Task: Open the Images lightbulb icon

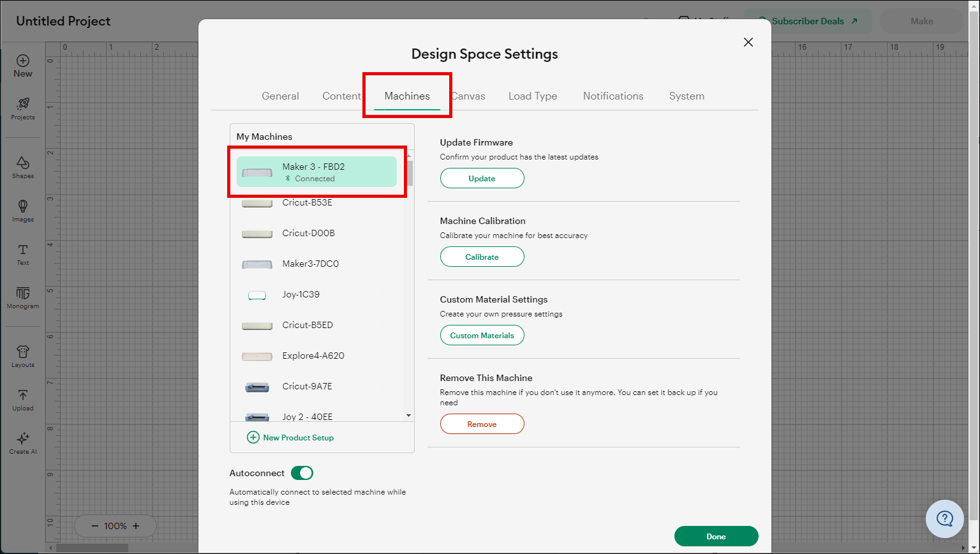Action: (x=22, y=206)
